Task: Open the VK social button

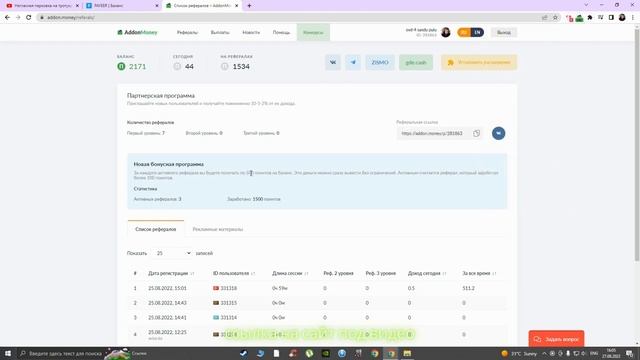Action: coord(333,62)
